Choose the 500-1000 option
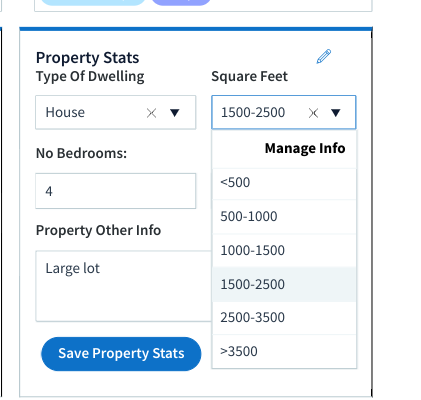This screenshot has width=421, height=400. (x=284, y=217)
